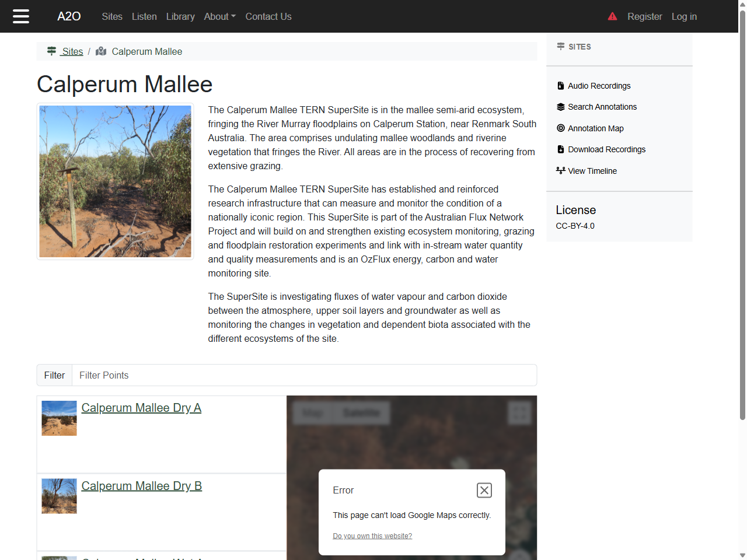The height and width of the screenshot is (560, 747).
Task: Click the signpost icon beside Sites breadcrumb
Action: coord(52,51)
